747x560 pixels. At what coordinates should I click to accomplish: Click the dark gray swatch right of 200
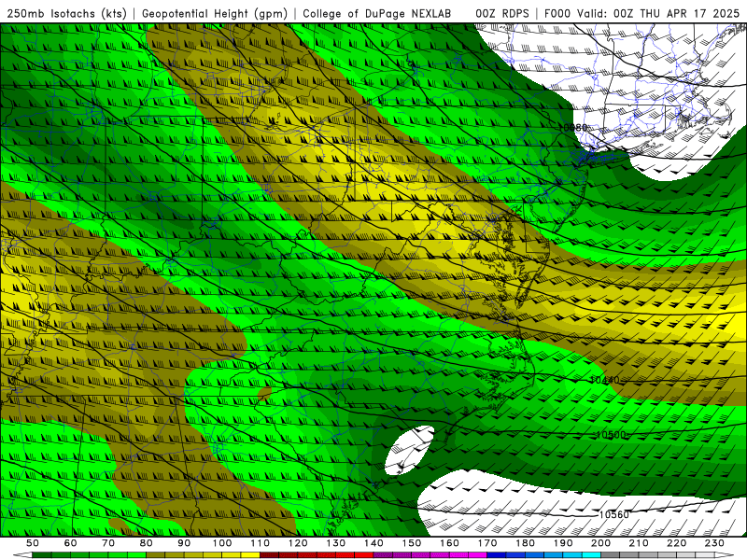(x=611, y=555)
